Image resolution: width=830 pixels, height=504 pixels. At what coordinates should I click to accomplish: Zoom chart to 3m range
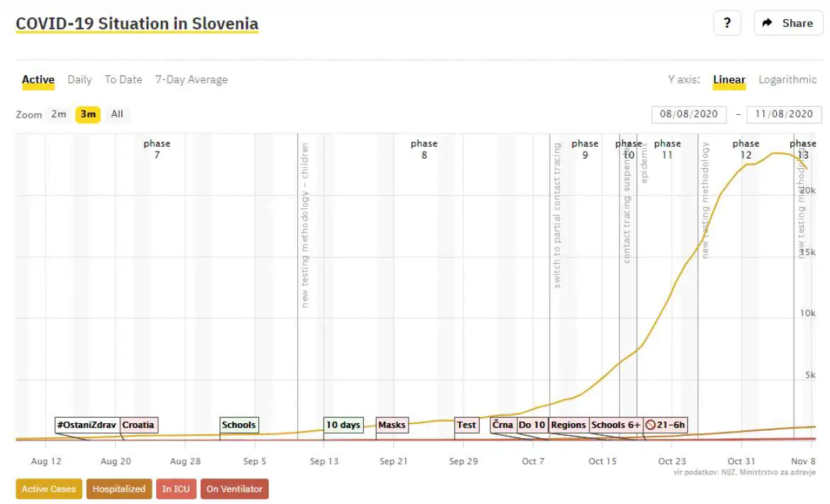[x=88, y=114]
